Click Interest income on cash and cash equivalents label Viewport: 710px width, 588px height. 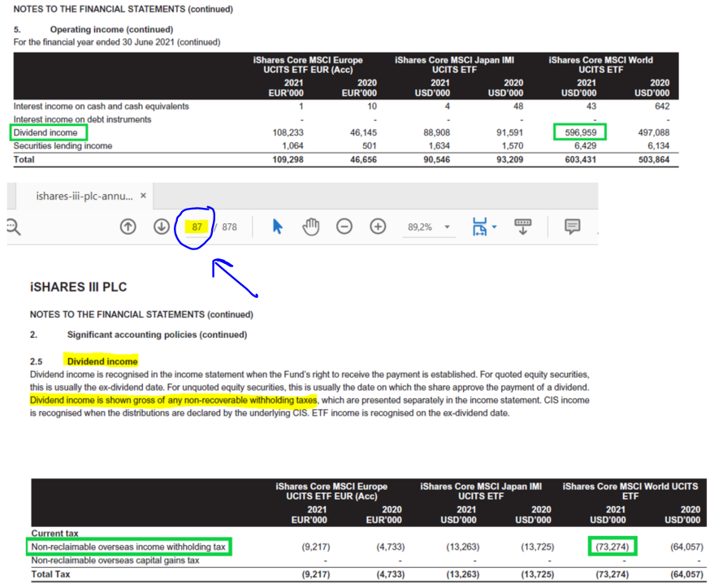click(101, 106)
